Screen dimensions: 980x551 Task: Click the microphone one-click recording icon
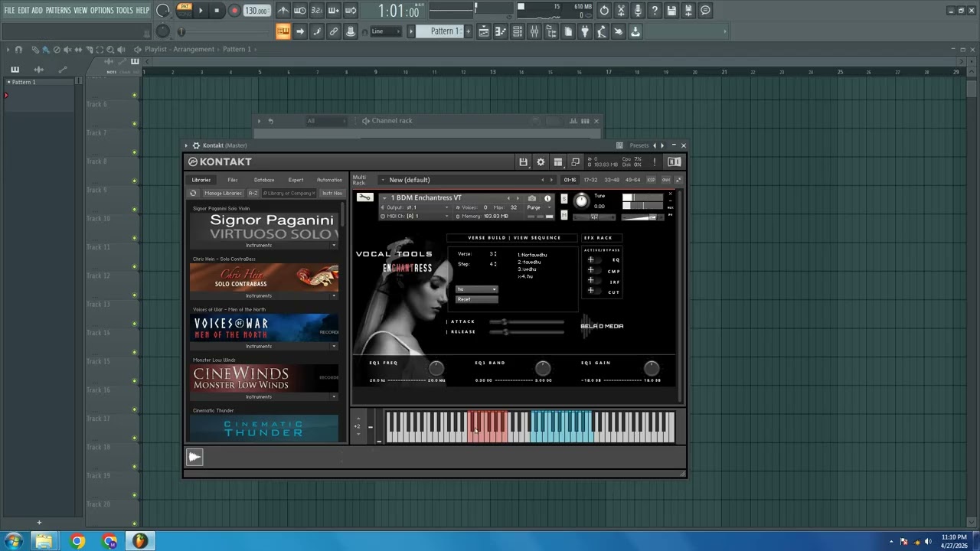pyautogui.click(x=638, y=11)
